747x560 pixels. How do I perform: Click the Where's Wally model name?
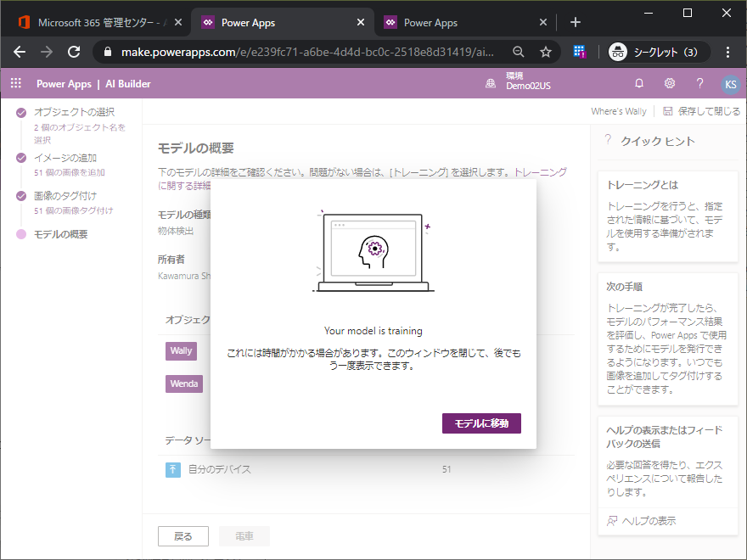pos(618,111)
